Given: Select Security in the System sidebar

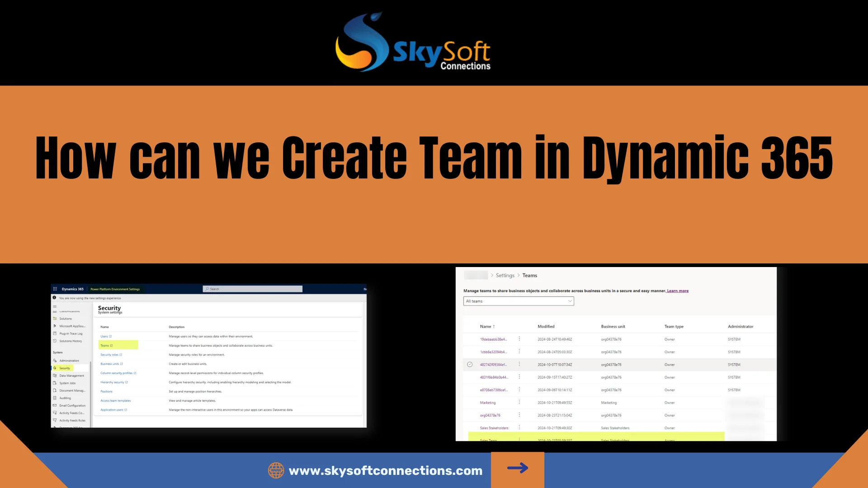Looking at the screenshot, I should coord(65,368).
